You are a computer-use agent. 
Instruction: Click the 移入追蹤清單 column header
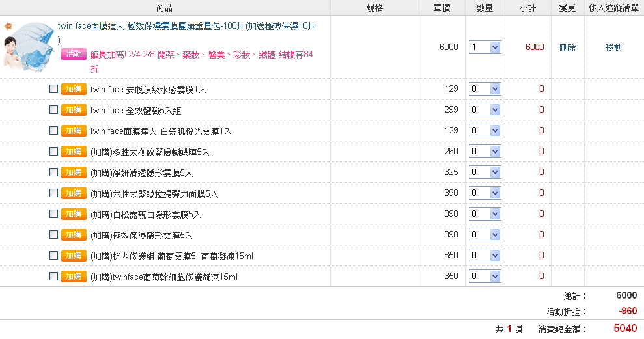coord(613,8)
